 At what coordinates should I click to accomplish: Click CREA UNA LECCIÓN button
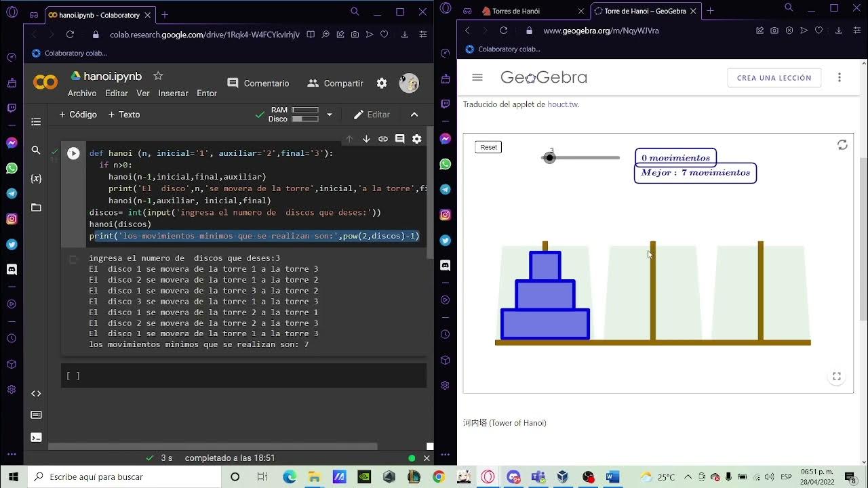pyautogui.click(x=774, y=78)
